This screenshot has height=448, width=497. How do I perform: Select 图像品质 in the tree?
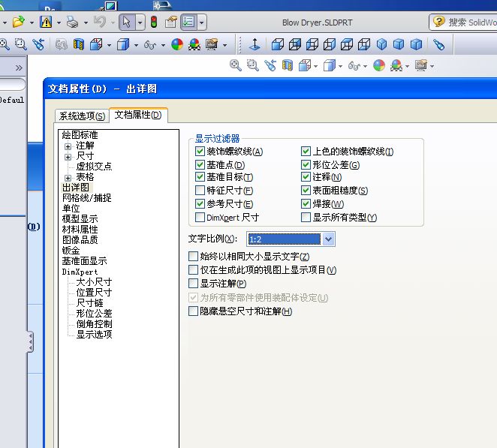[x=80, y=240]
